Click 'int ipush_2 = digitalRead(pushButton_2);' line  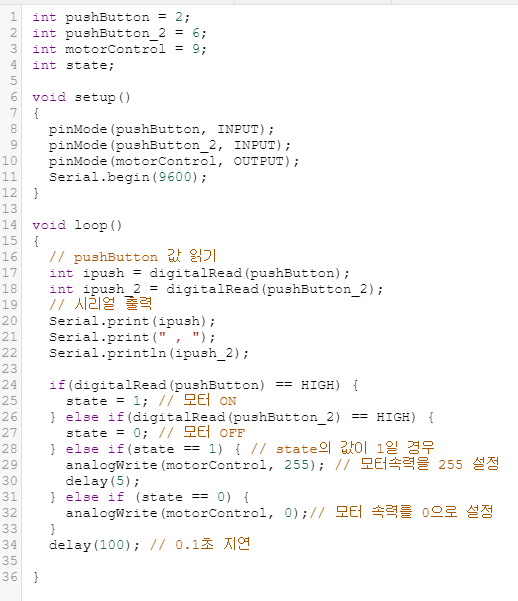(x=216, y=289)
